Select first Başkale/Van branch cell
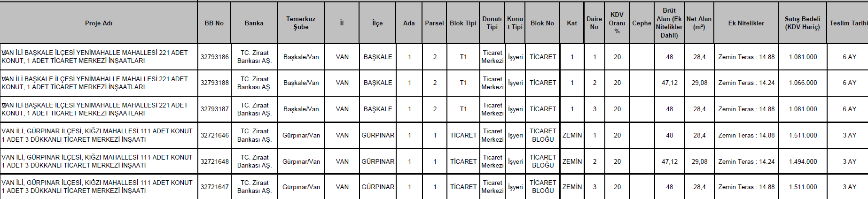The width and height of the screenshot is (868, 199). click(x=301, y=57)
